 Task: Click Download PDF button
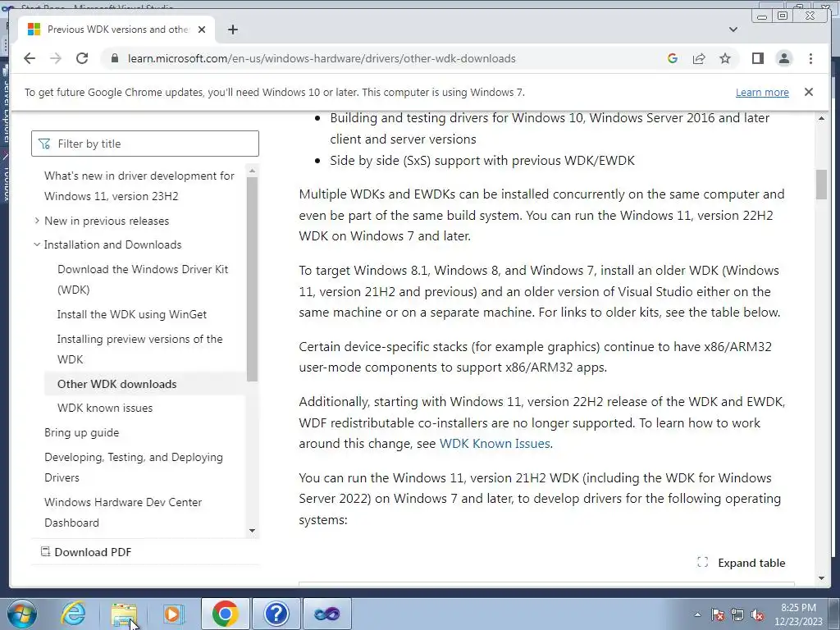(x=86, y=552)
